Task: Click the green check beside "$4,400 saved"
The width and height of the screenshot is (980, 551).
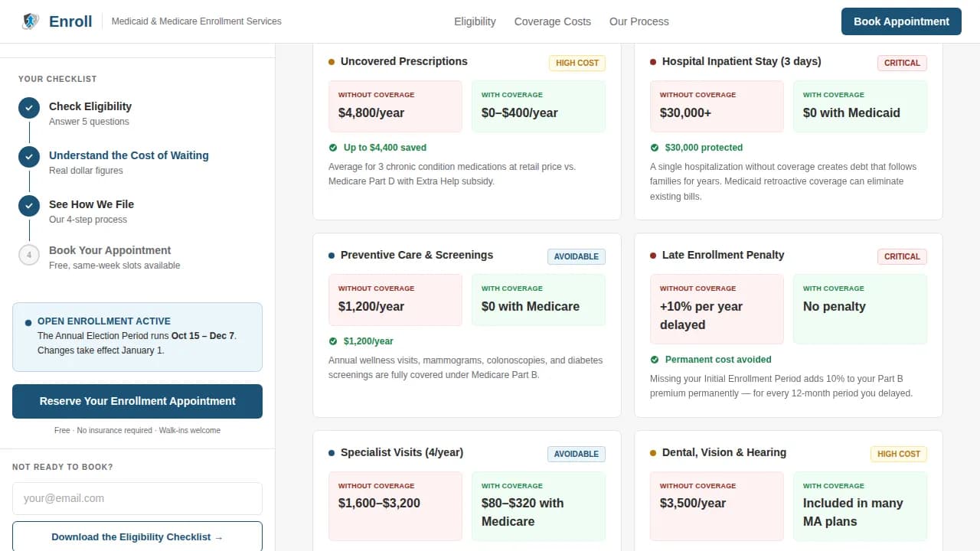Action: click(x=333, y=147)
